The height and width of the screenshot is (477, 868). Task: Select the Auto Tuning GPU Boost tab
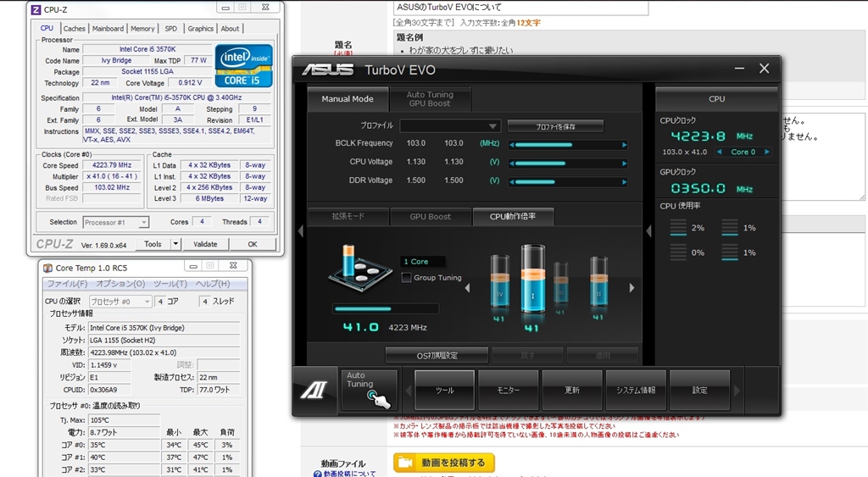(430, 99)
